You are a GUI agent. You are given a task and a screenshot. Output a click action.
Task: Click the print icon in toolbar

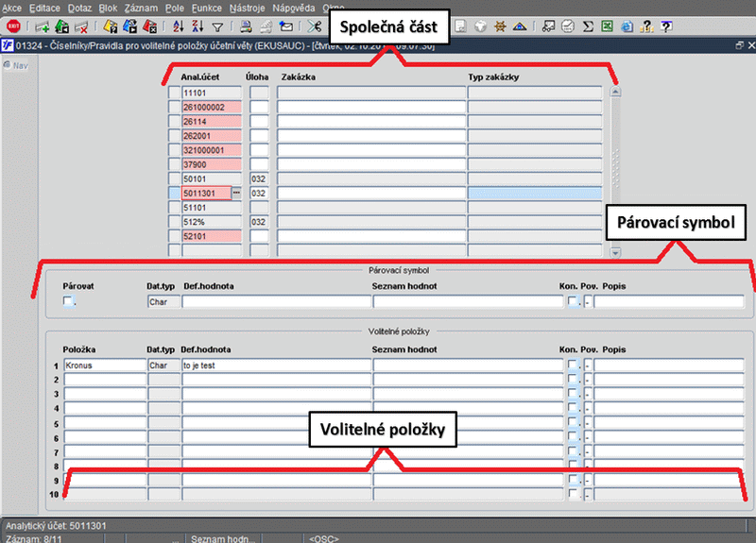(x=246, y=26)
